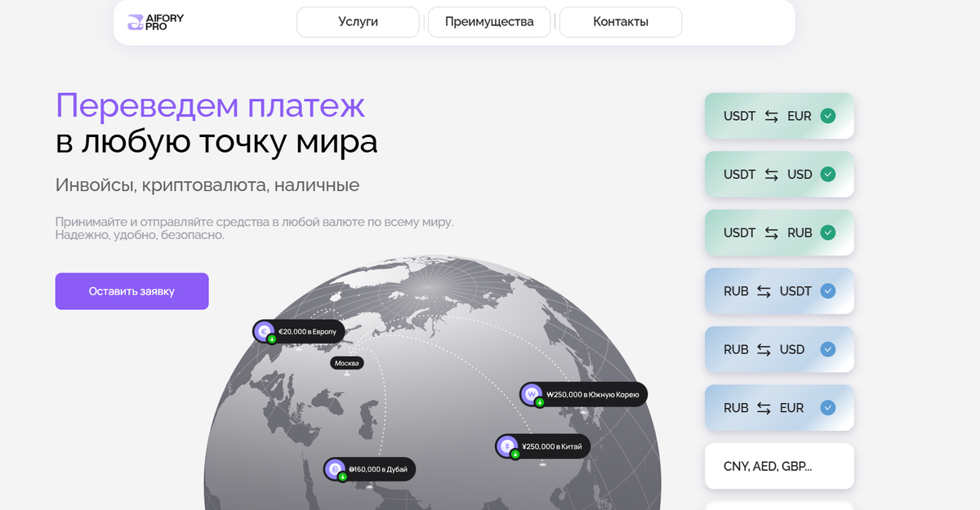Toggle the green checkmark on USDT-USD pair
The height and width of the screenshot is (510, 980).
(x=827, y=174)
